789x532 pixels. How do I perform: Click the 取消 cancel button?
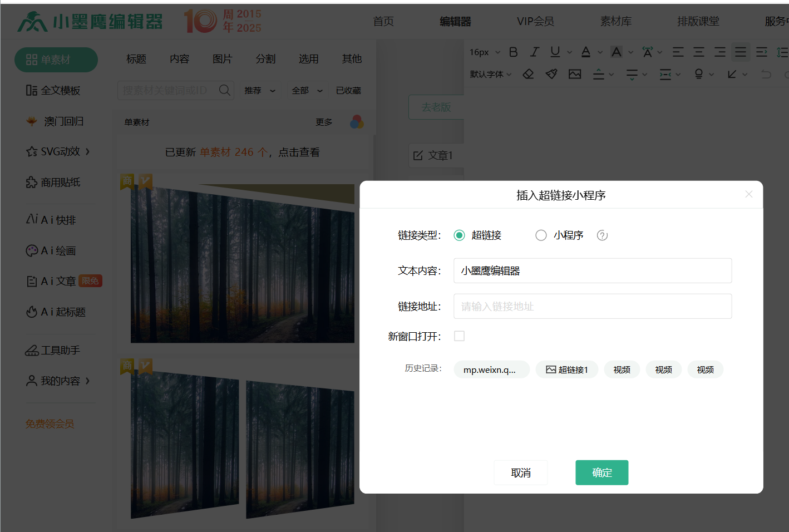[x=521, y=472]
